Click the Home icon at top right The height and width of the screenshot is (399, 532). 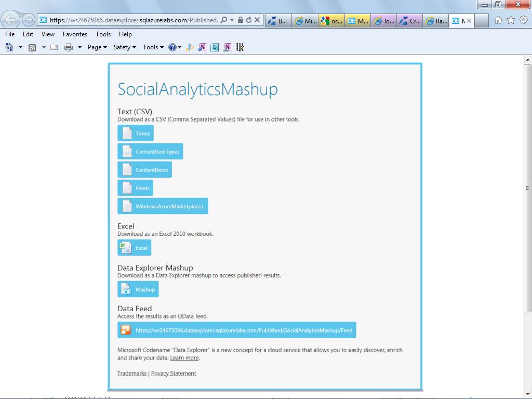(x=498, y=20)
